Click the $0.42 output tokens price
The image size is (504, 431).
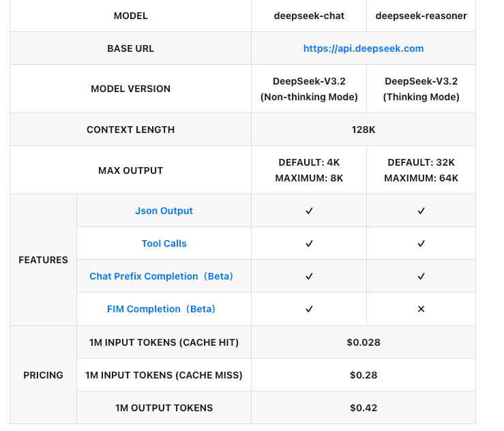(364, 408)
